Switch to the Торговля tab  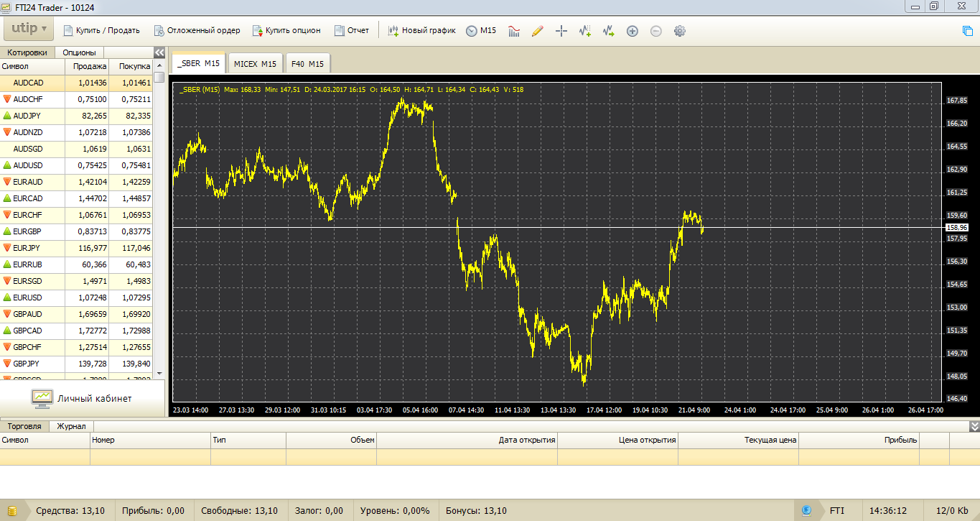pos(24,426)
